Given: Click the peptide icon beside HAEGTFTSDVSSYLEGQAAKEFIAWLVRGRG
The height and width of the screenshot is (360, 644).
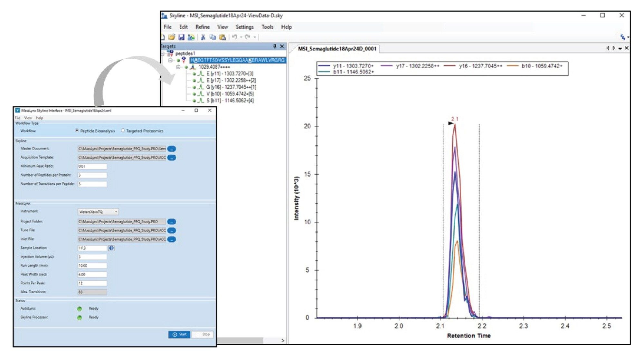Looking at the screenshot, I should tap(184, 60).
